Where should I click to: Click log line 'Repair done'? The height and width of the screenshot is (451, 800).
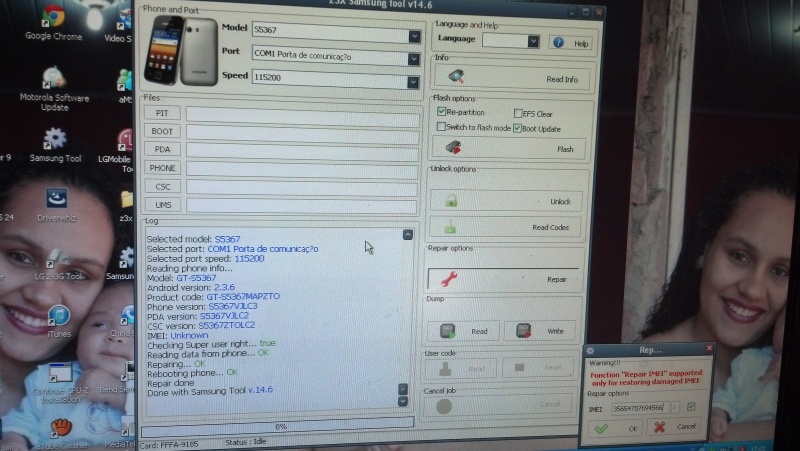click(171, 383)
